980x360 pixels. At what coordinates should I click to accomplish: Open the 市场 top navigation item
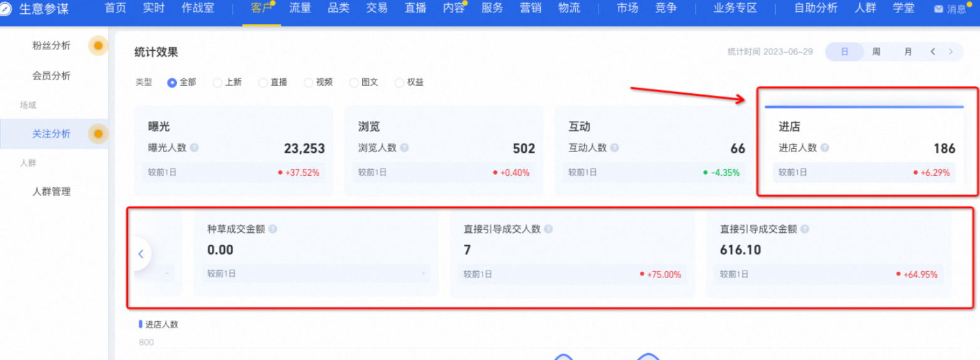(627, 9)
